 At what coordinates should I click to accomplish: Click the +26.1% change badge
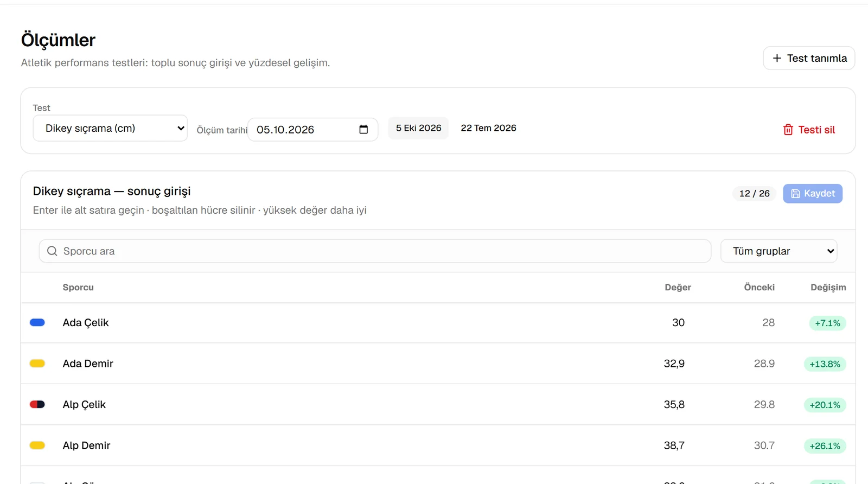825,446
